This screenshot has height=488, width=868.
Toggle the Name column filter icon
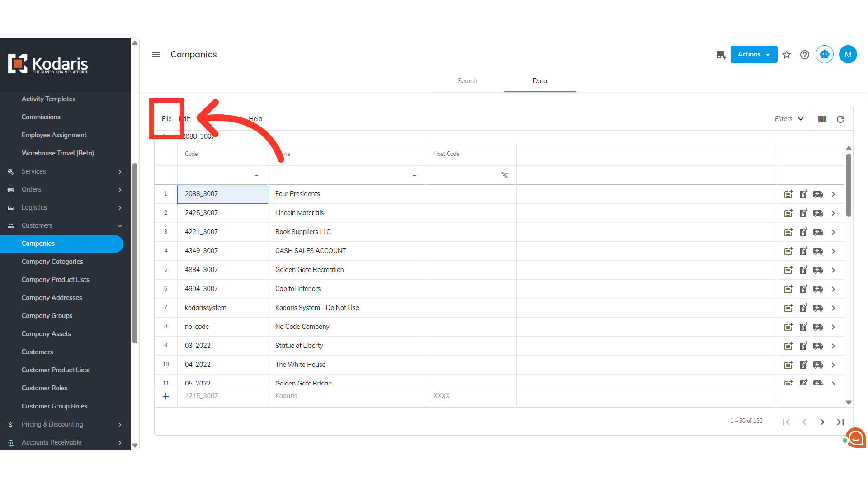point(415,175)
